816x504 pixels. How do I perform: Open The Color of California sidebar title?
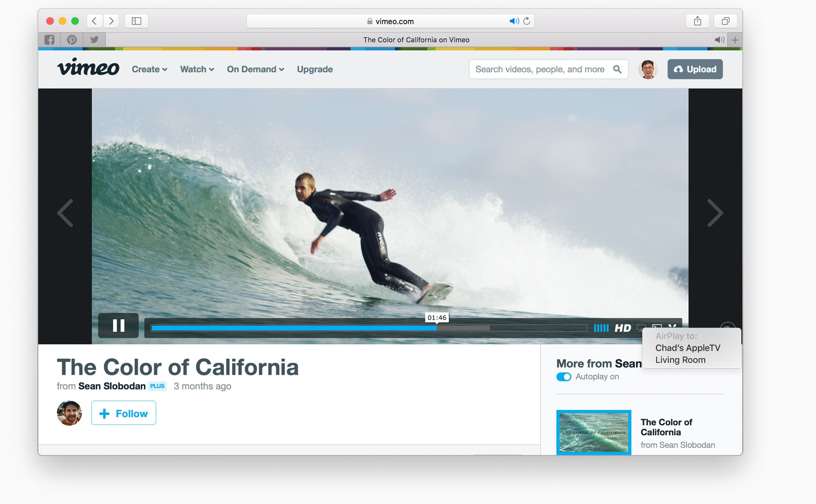point(666,427)
